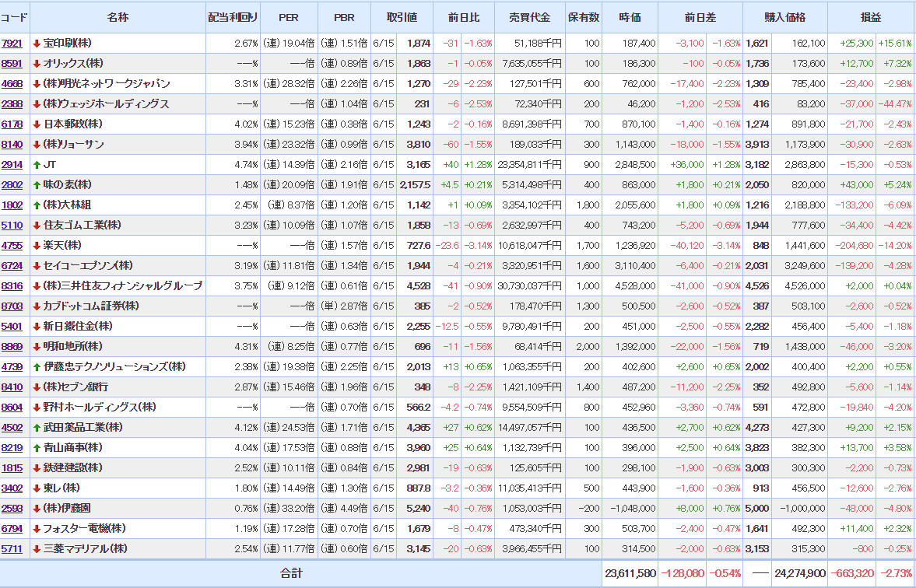Open stock code link 7921
The image size is (916, 588).
point(12,44)
